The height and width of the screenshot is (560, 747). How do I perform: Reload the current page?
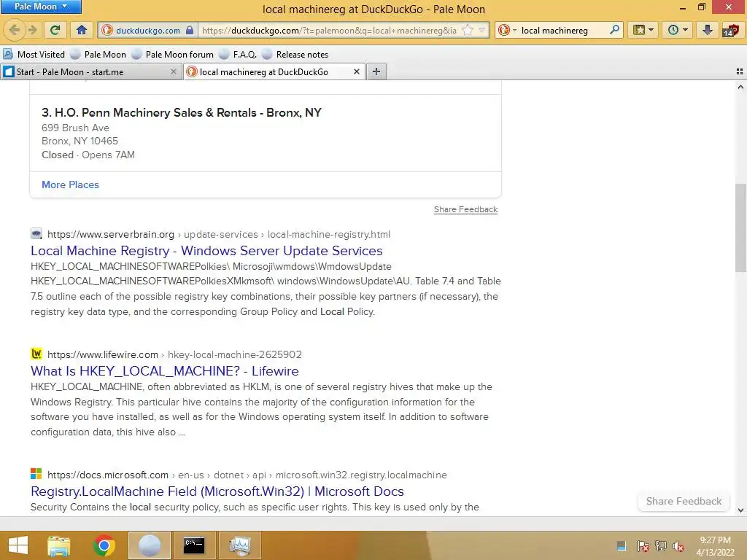pyautogui.click(x=55, y=30)
